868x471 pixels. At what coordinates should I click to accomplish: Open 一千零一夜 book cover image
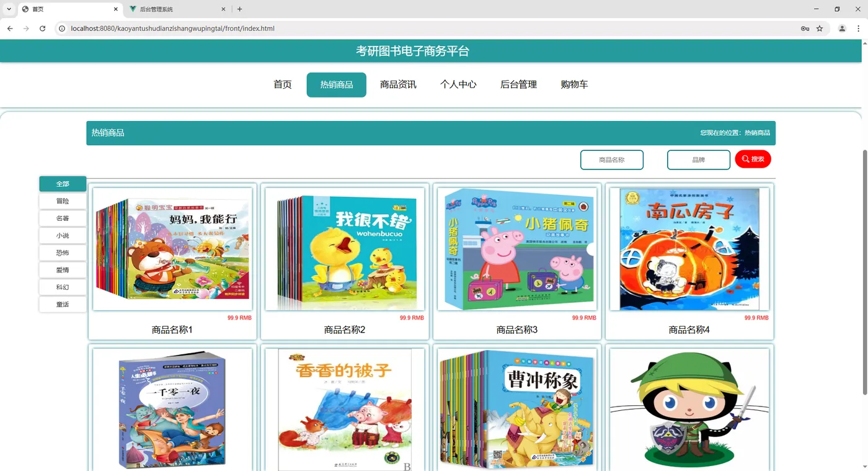172,410
